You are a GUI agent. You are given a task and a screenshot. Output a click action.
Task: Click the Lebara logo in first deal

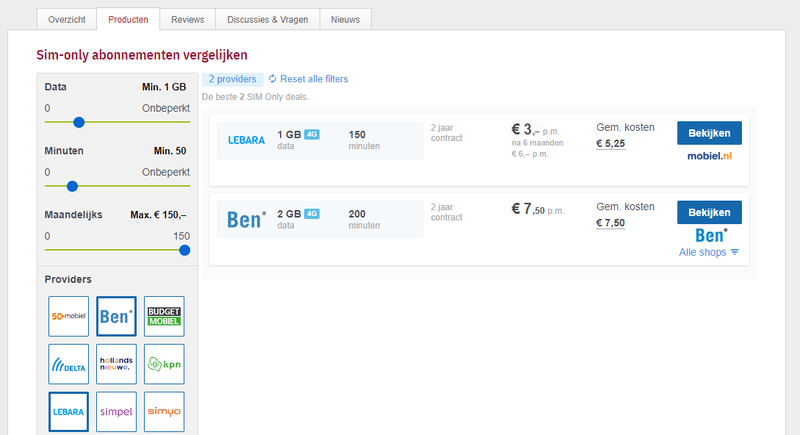click(x=246, y=140)
